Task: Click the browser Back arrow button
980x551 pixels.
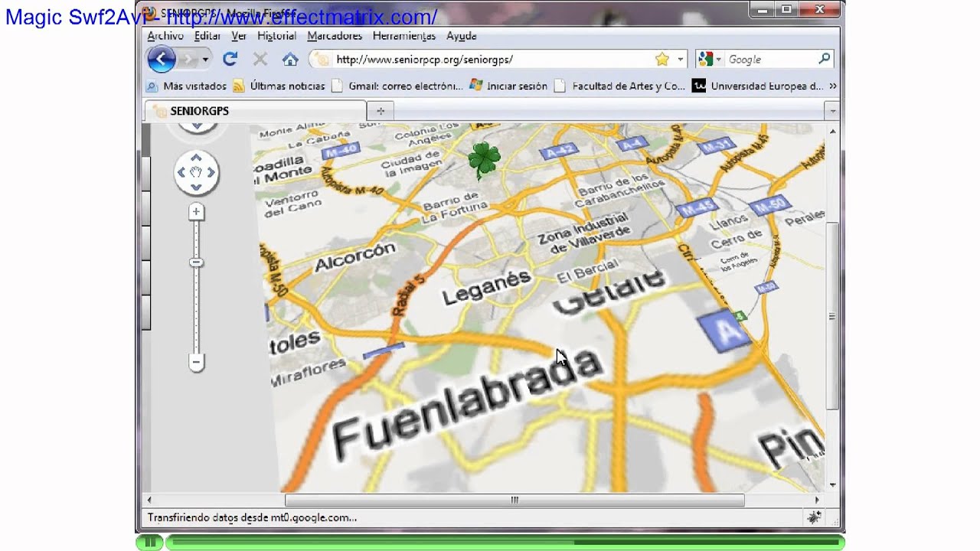Action: coord(161,59)
